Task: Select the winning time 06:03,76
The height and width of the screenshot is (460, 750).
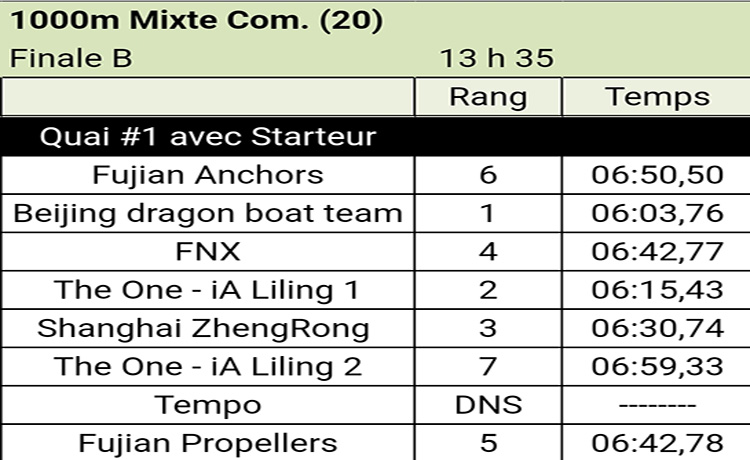Action: coord(656,213)
